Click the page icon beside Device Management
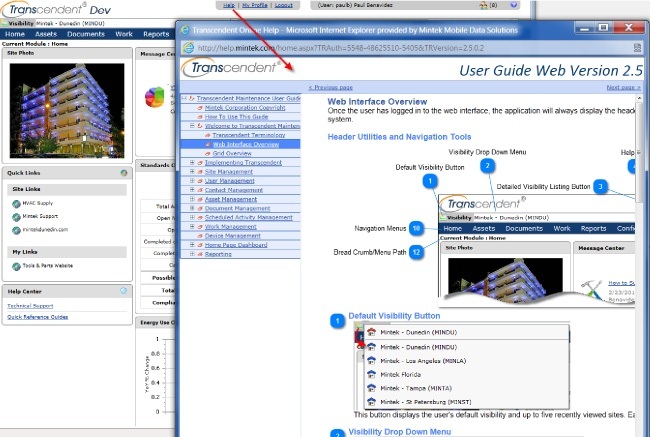Image resolution: width=650 pixels, height=437 pixels. [x=200, y=235]
